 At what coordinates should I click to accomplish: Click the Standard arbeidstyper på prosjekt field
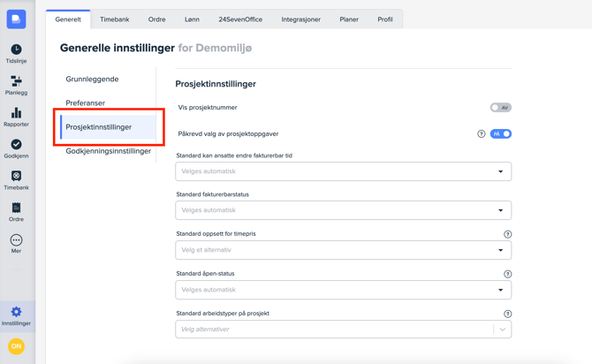pyautogui.click(x=334, y=330)
